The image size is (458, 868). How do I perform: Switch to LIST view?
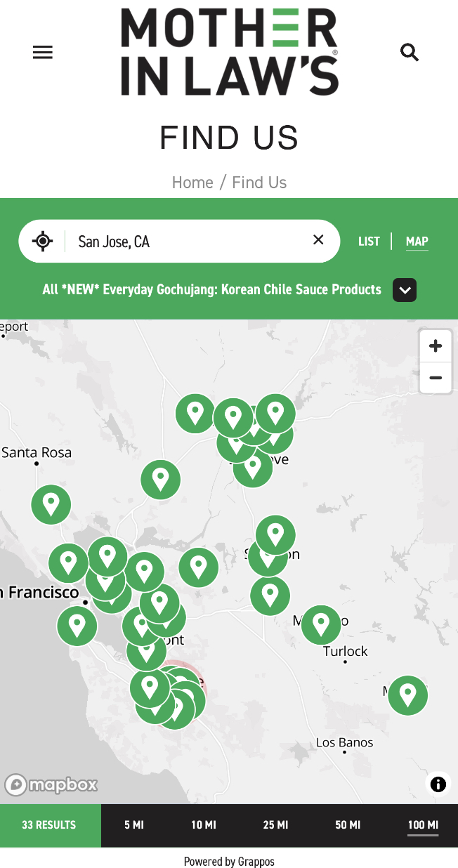pyautogui.click(x=369, y=242)
